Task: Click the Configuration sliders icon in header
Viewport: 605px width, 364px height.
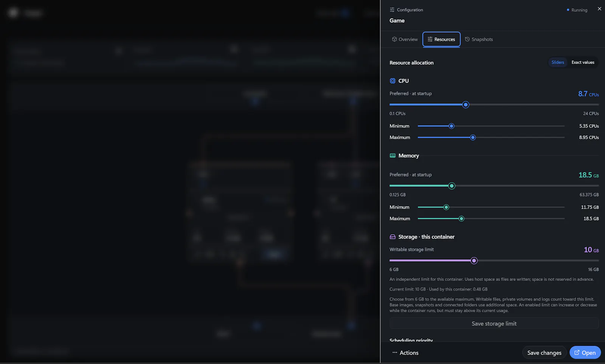Action: (x=392, y=10)
